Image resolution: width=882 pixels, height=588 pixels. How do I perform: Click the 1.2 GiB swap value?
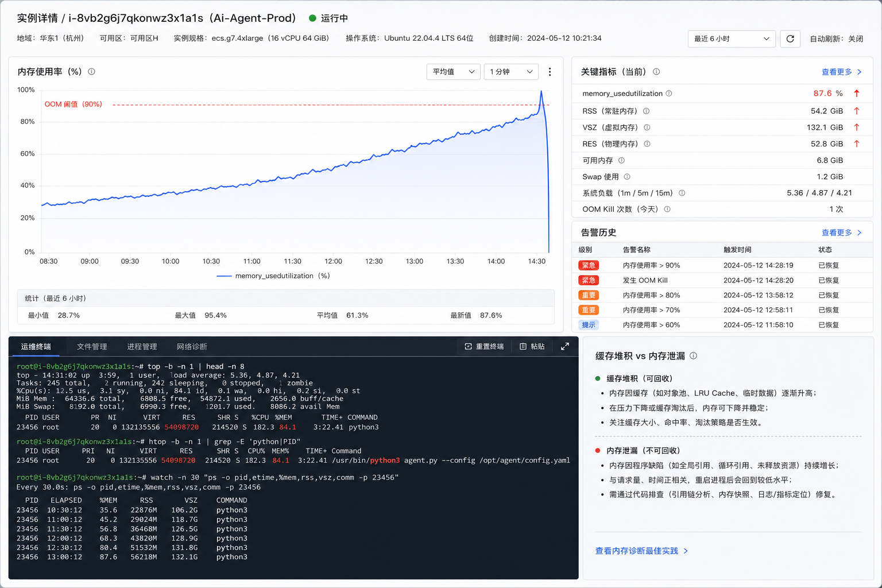[x=830, y=177]
